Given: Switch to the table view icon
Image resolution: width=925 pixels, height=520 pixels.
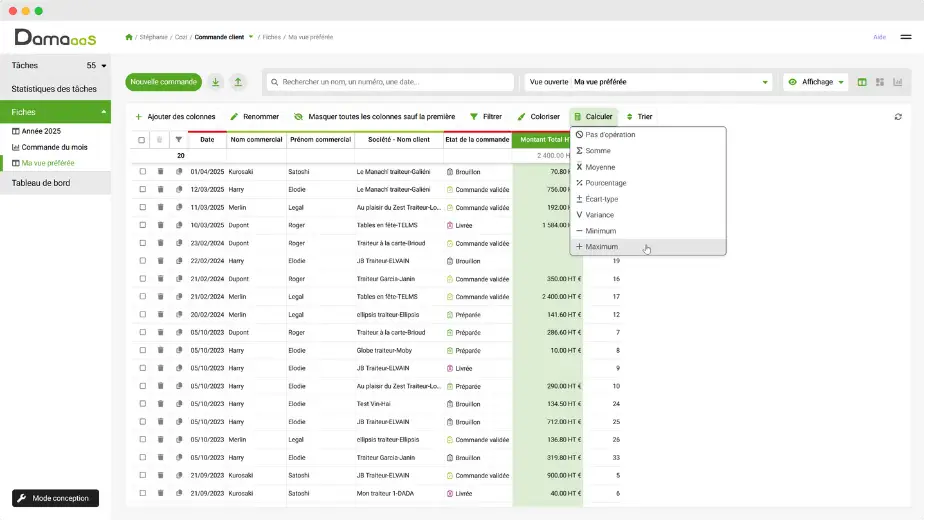Looking at the screenshot, I should (862, 82).
